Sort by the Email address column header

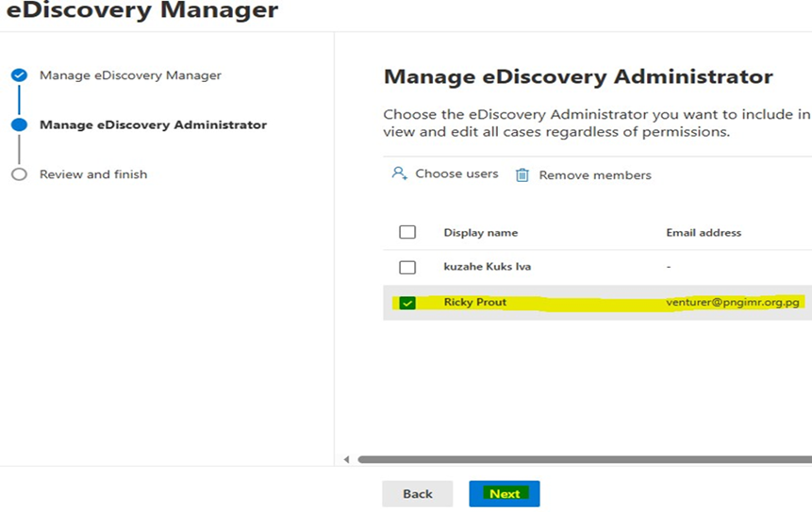coord(704,233)
